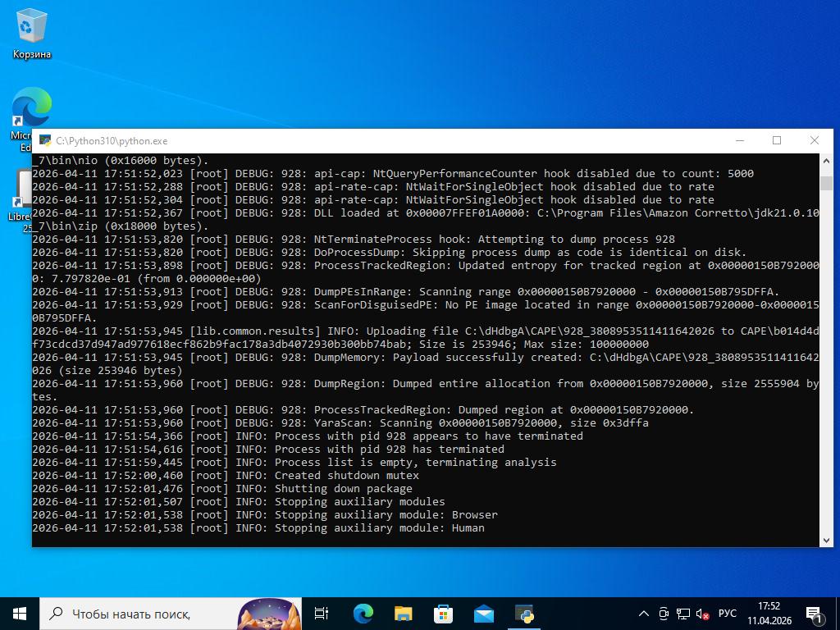The image size is (840, 630).
Task: Click the console scrollbar down arrow
Action: click(x=826, y=539)
